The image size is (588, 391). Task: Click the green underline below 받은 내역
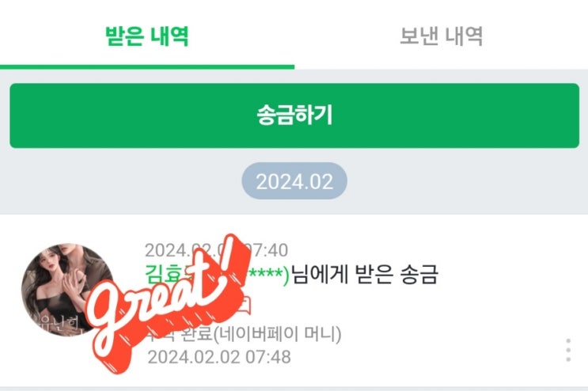click(x=147, y=67)
